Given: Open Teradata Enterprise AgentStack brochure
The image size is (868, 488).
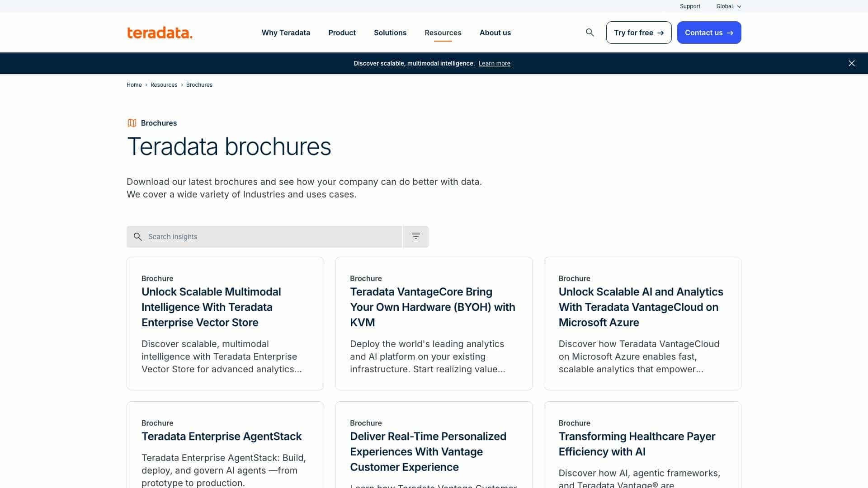Looking at the screenshot, I should (x=222, y=436).
